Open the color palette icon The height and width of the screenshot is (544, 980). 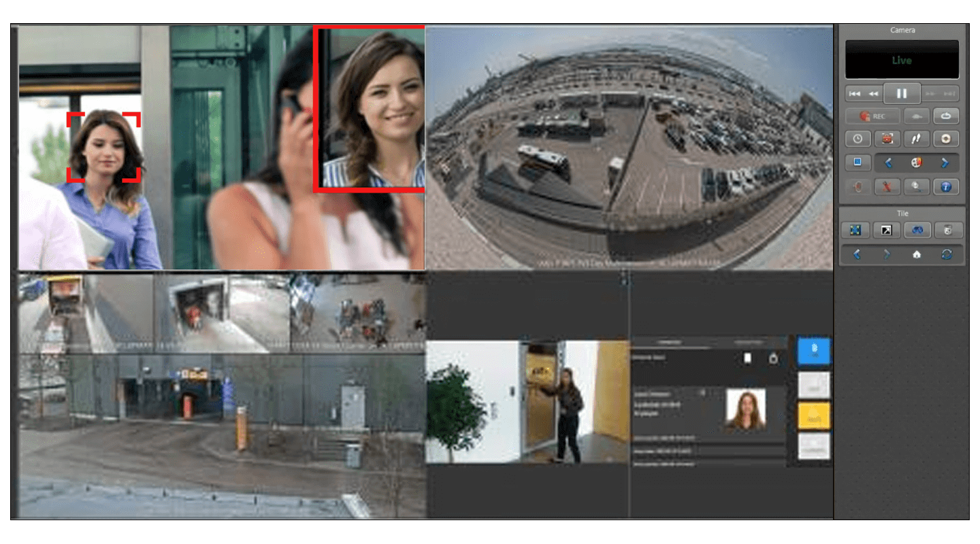(x=916, y=163)
